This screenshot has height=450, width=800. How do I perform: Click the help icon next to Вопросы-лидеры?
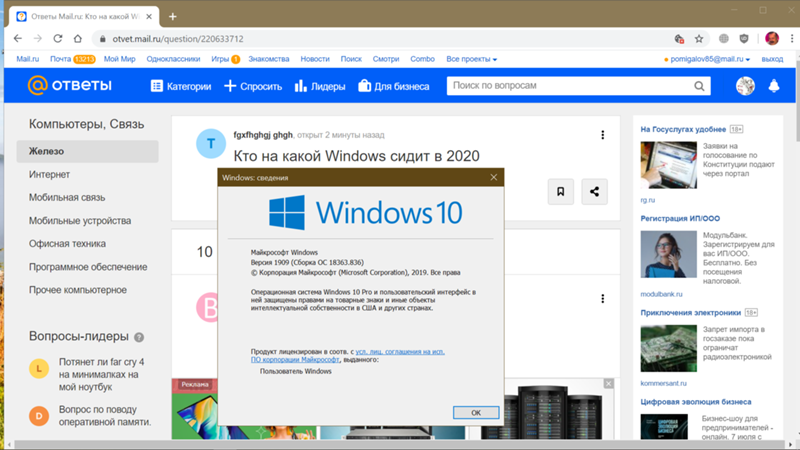click(x=139, y=337)
